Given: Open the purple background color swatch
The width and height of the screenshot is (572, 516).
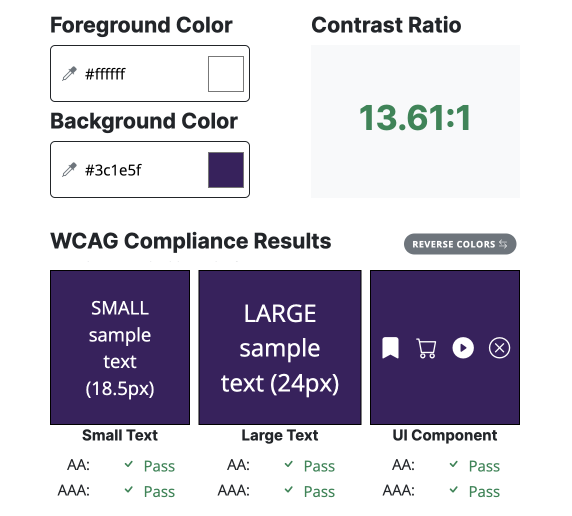Looking at the screenshot, I should point(226,170).
